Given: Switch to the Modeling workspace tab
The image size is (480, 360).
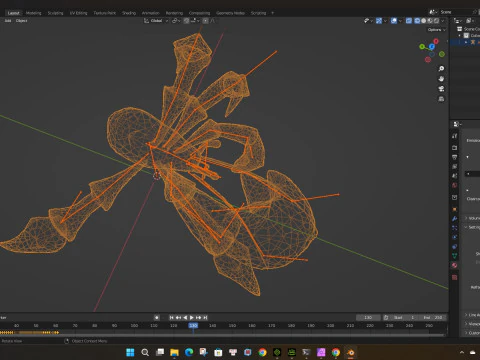Looking at the screenshot, I should coord(33,13).
